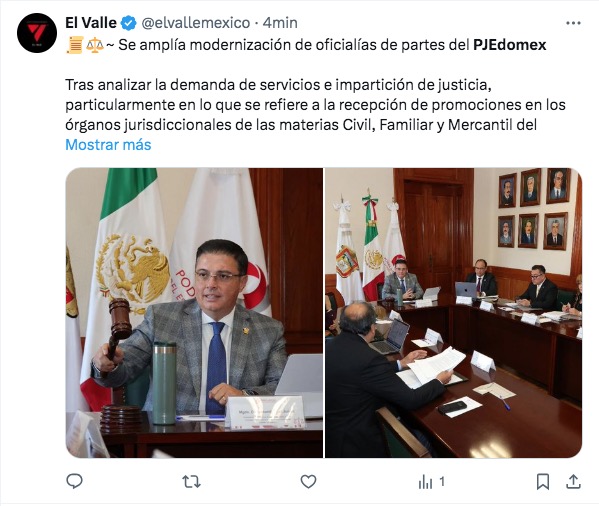Open the El Valle account name
This screenshot has height=506, width=599.
(x=91, y=23)
